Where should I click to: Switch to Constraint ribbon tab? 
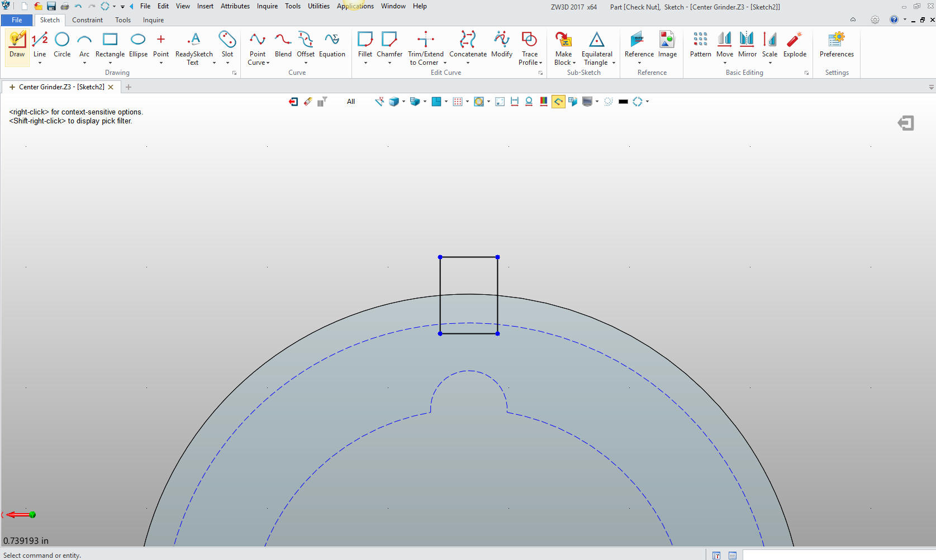point(87,20)
